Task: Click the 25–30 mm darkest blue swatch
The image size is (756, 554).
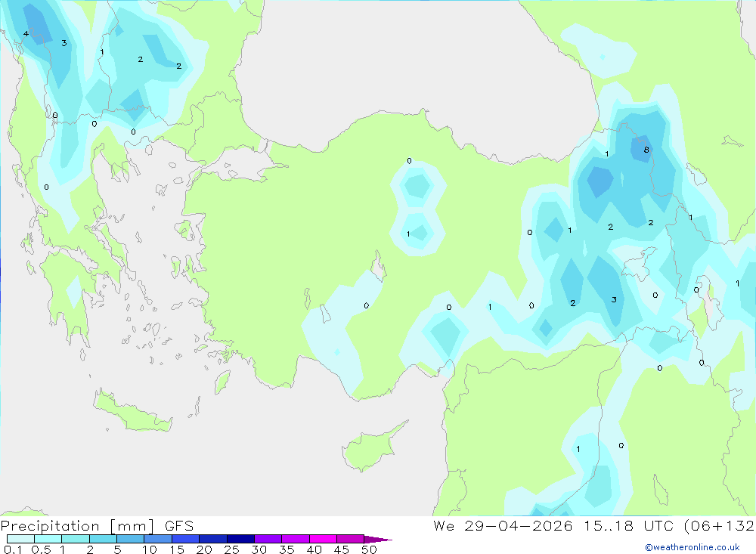Action: pyautogui.click(x=240, y=539)
